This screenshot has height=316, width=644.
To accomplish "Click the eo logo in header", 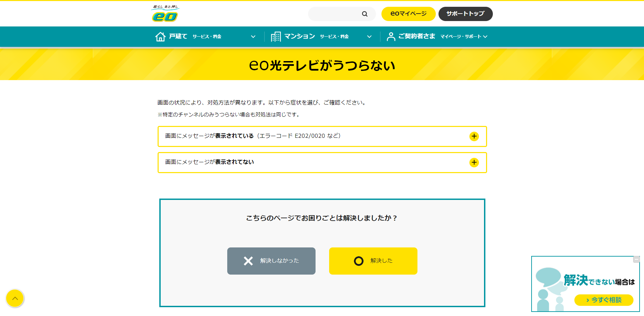I will click(x=165, y=14).
